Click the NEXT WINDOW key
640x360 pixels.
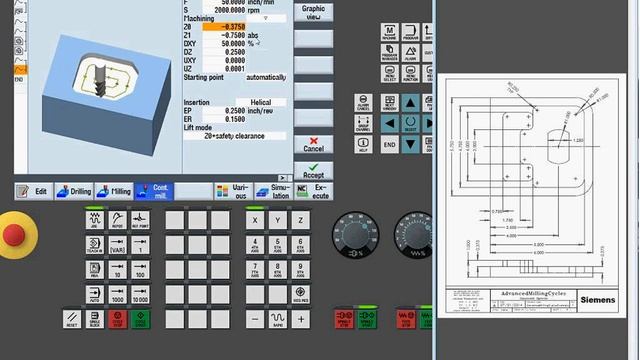pos(389,103)
